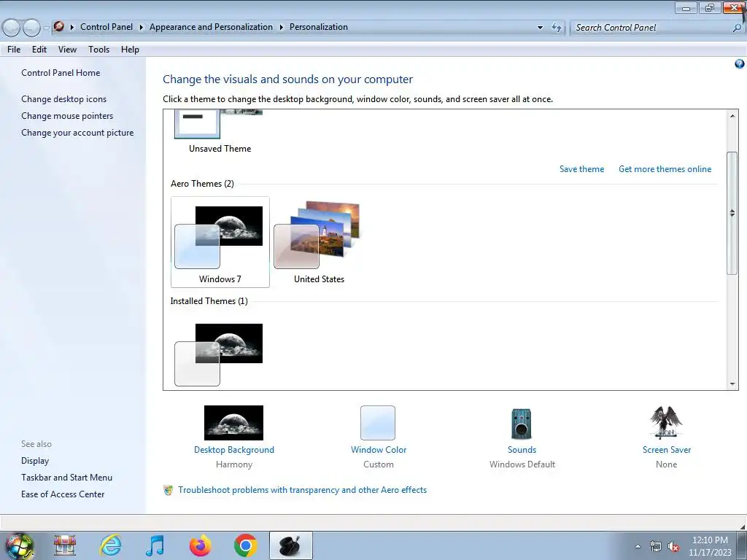The width and height of the screenshot is (747, 560).
Task: Select the Windows 7 Aero theme
Action: (x=220, y=242)
